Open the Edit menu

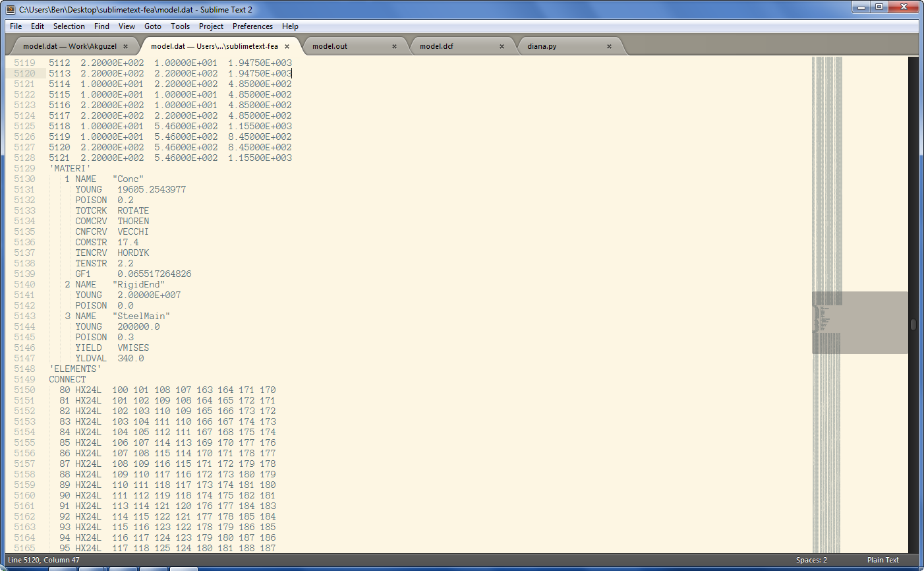[x=37, y=26]
